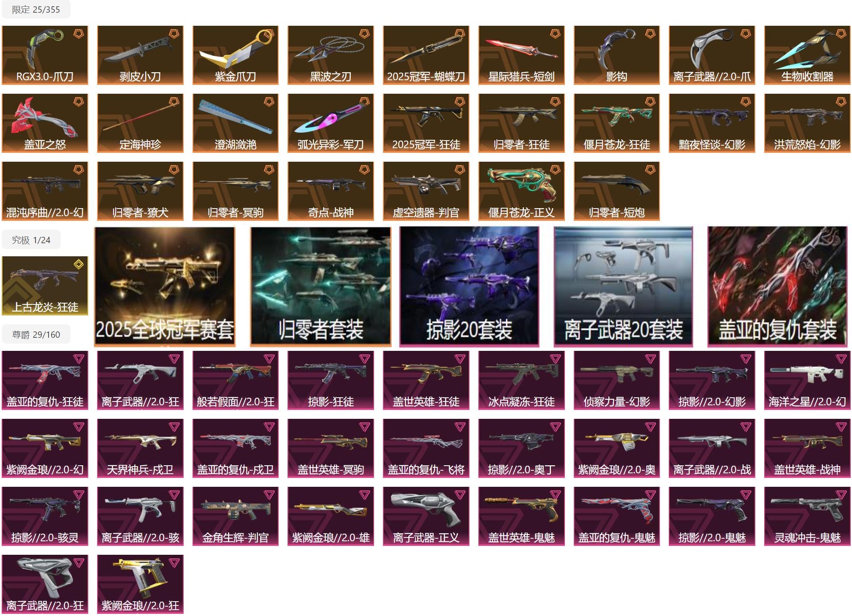Open the 盖亚之怒 axe skin

click(x=45, y=123)
